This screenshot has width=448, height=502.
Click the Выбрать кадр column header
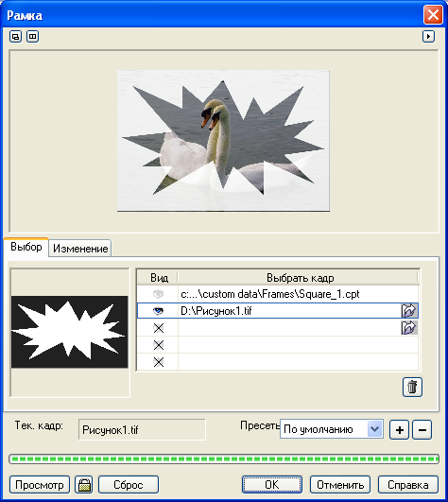pyautogui.click(x=301, y=278)
